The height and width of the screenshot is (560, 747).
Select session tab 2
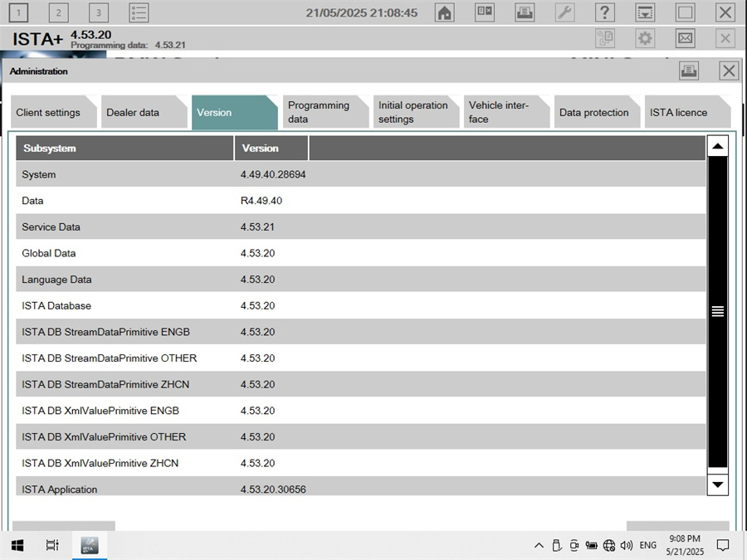coord(57,12)
